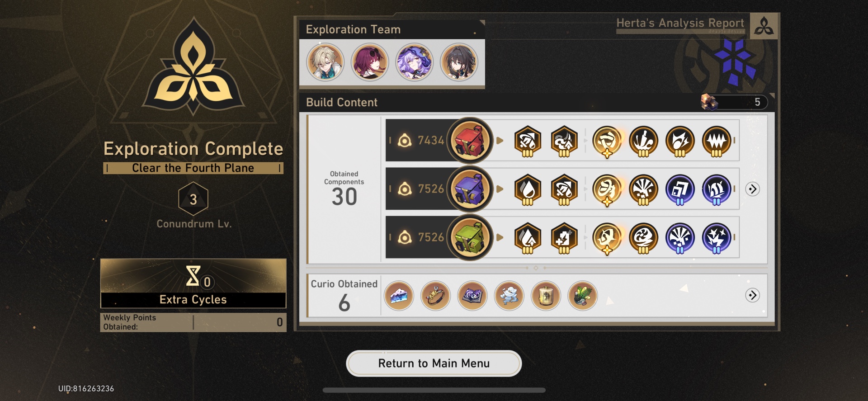Click Return to Main Menu button
Viewport: 868px width, 401px height.
point(434,363)
